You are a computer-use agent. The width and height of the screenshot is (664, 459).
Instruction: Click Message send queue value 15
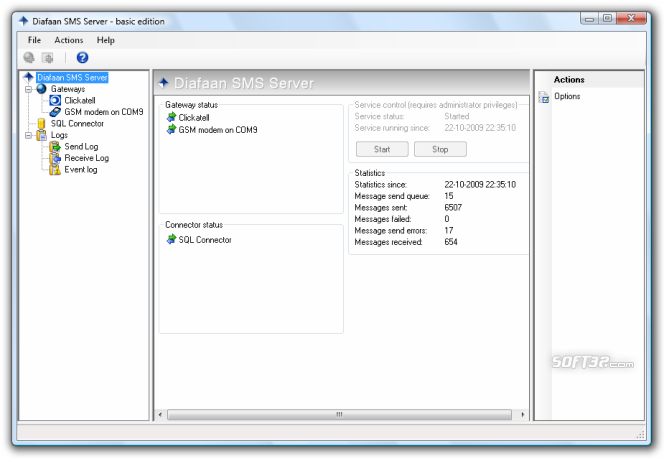click(449, 196)
